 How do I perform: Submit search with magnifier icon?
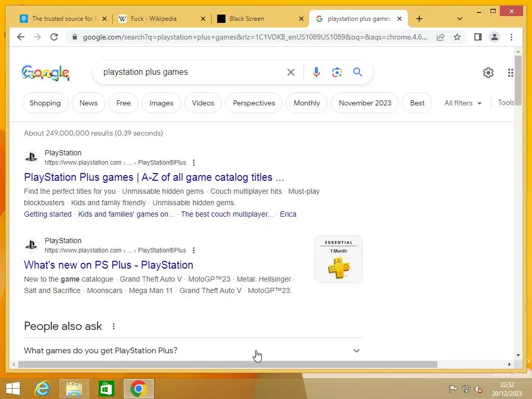click(357, 72)
